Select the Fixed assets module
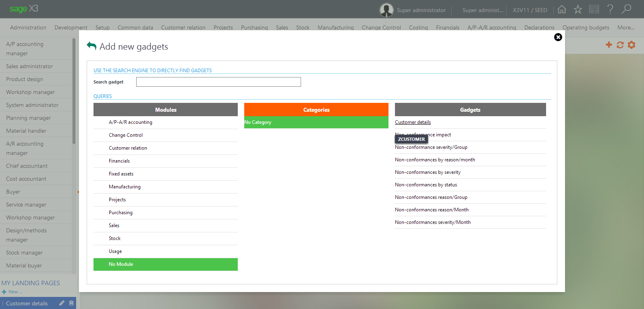The width and height of the screenshot is (644, 309). (x=166, y=174)
